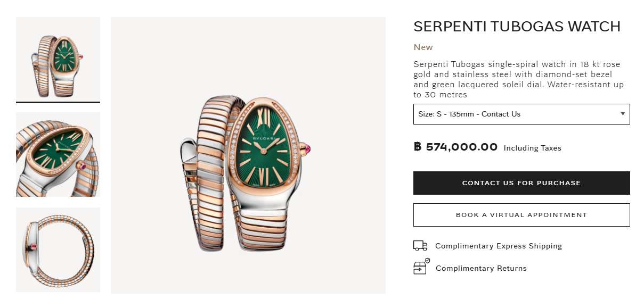The height and width of the screenshot is (299, 644).
Task: Click the Baht currency symbol
Action: pyautogui.click(x=418, y=147)
